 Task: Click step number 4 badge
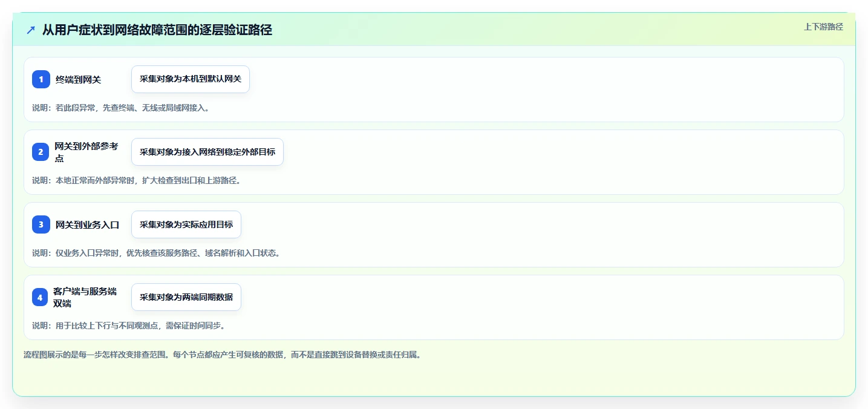40,297
